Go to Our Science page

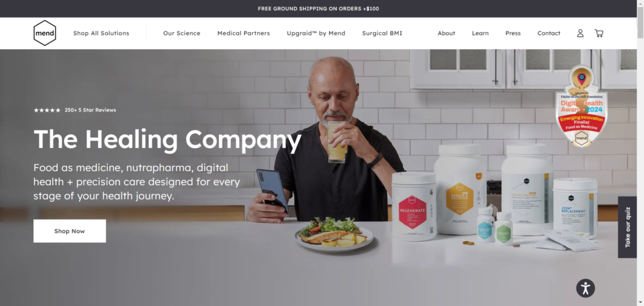pyautogui.click(x=182, y=33)
